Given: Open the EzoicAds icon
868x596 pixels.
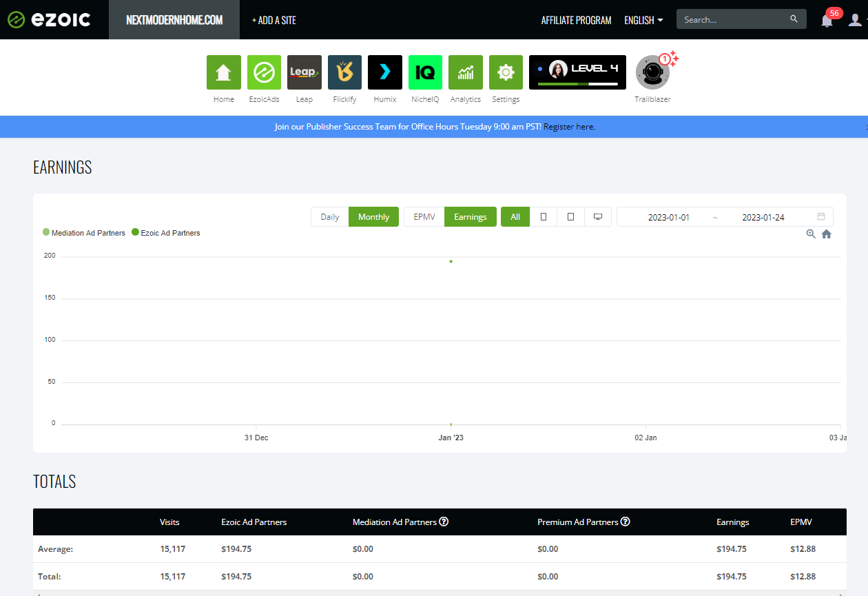Looking at the screenshot, I should point(265,72).
